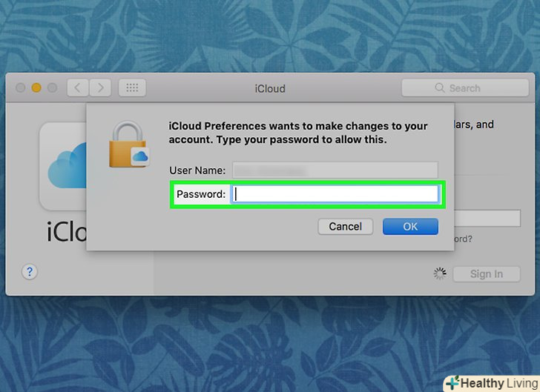Go back with the left chevron
The image size is (540, 392).
[78, 88]
